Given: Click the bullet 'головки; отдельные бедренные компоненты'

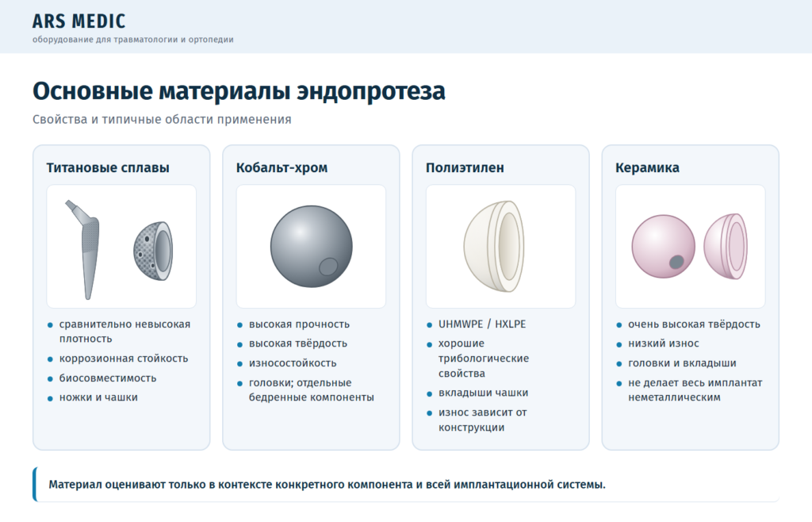Looking at the screenshot, I should point(311,390).
